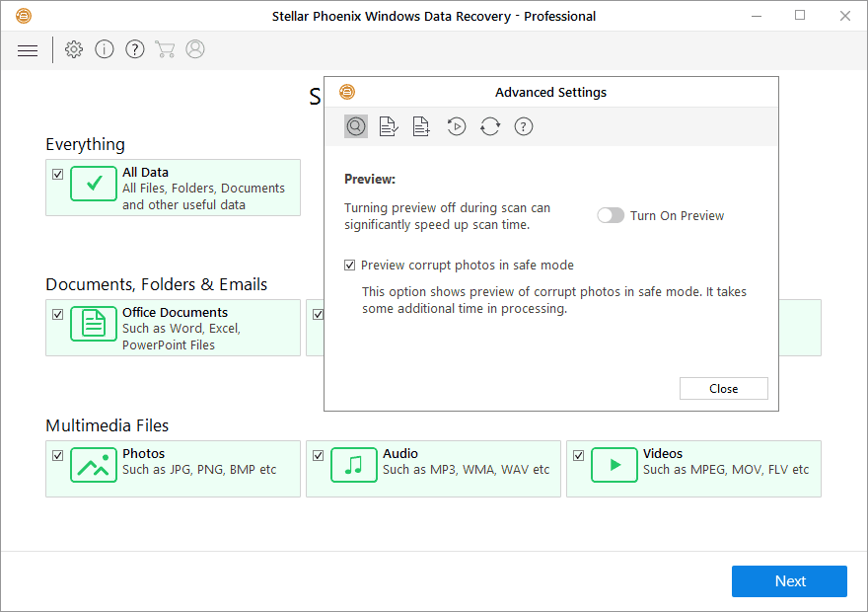Open the information icon in toolbar
The height and width of the screenshot is (612, 868).
coord(105,49)
